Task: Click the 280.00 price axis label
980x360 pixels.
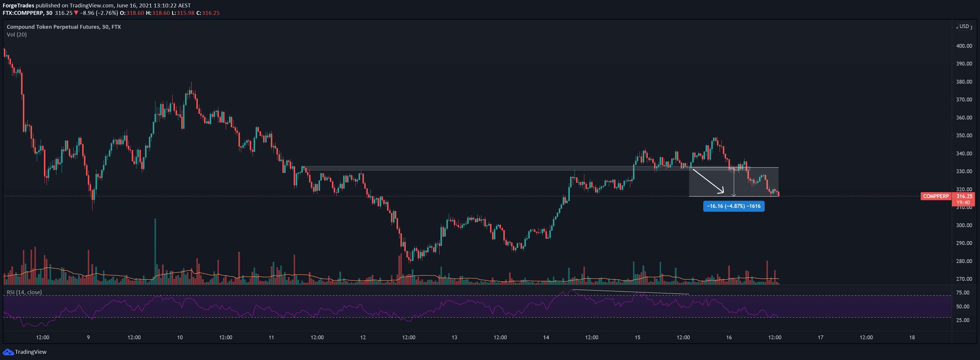Action: [964, 261]
